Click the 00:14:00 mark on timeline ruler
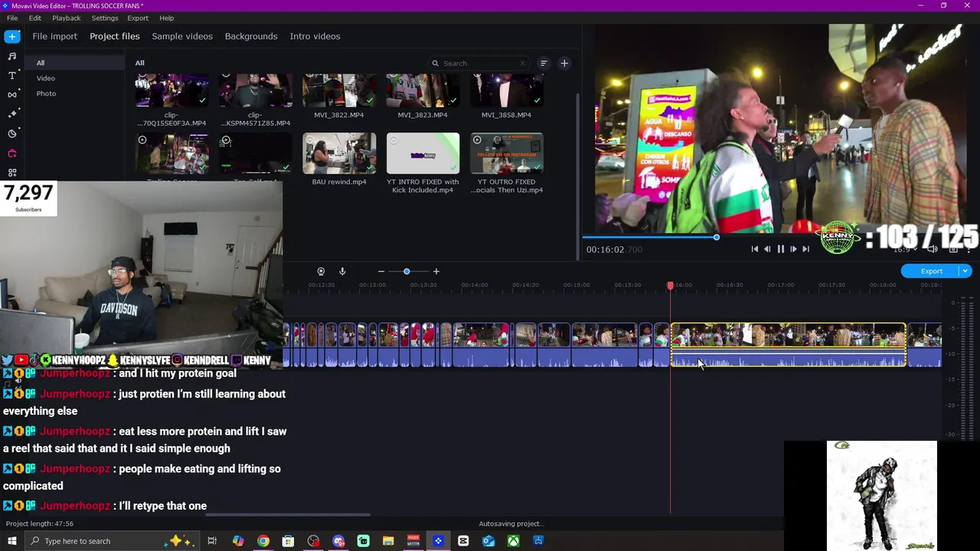Viewport: 980px width, 551px height. click(475, 285)
